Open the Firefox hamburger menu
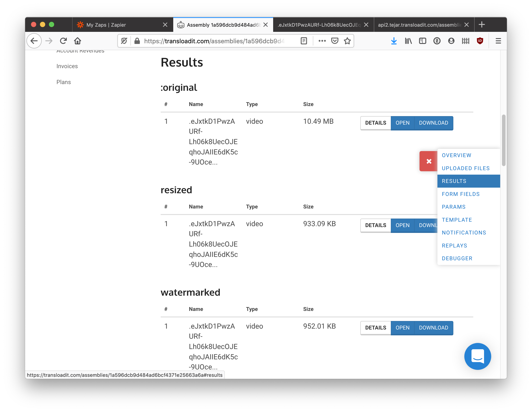The width and height of the screenshot is (532, 412). click(498, 41)
